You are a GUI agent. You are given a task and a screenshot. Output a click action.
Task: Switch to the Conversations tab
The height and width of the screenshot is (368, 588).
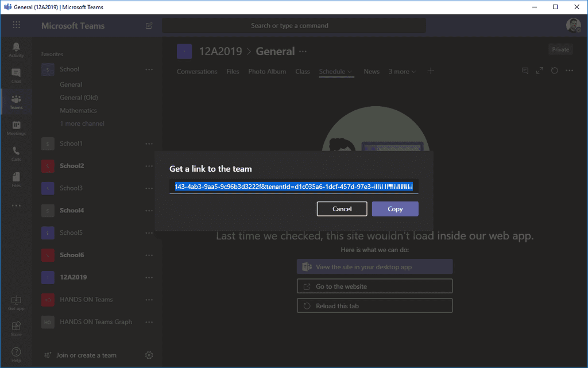197,72
